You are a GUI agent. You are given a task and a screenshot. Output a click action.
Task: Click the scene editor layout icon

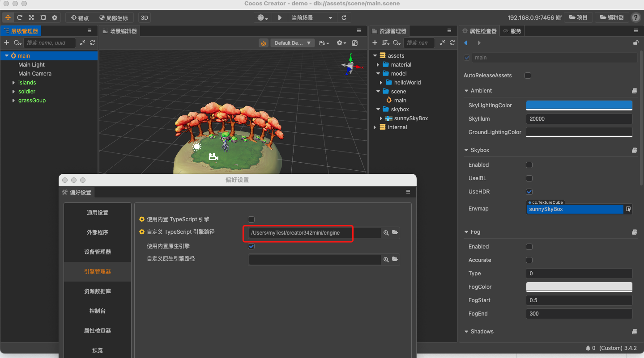[355, 43]
